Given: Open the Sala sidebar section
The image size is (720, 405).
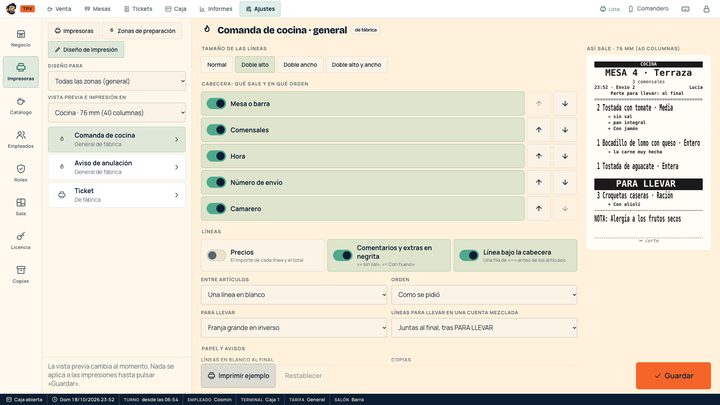Looking at the screenshot, I should [x=21, y=207].
